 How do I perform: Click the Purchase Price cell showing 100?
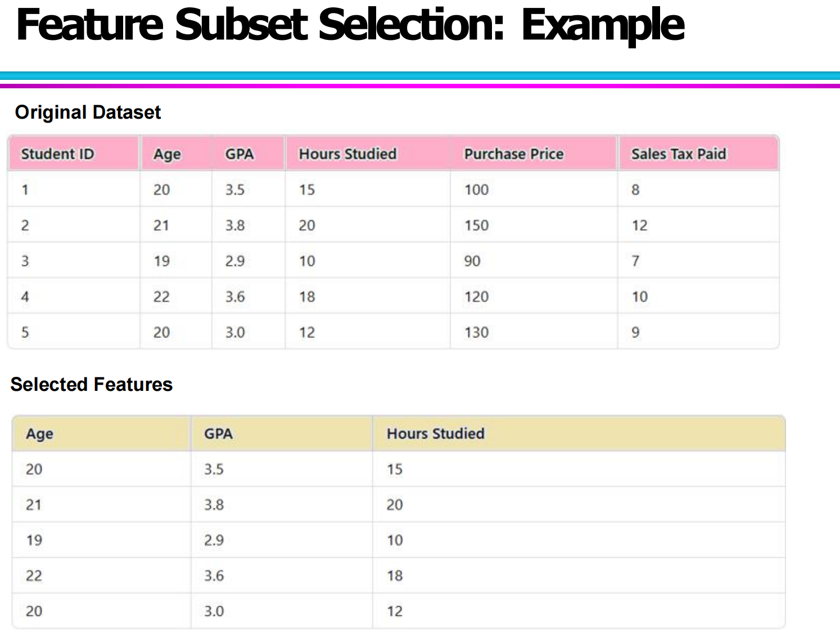point(476,190)
